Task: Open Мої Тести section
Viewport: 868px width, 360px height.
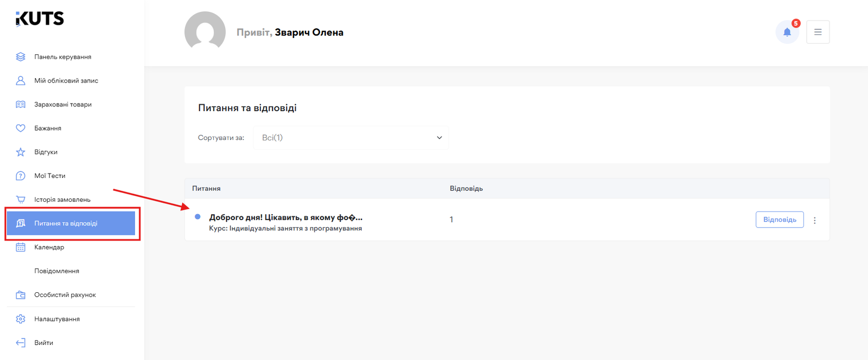Action: 49,176
